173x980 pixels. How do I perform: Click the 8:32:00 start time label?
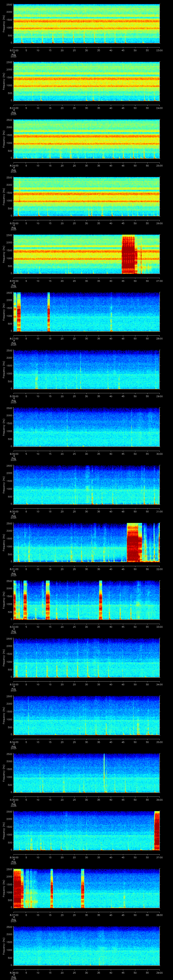click(13, 627)
